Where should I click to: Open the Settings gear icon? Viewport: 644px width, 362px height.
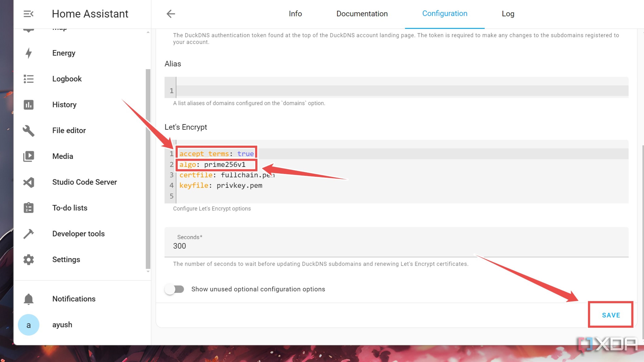tap(29, 260)
